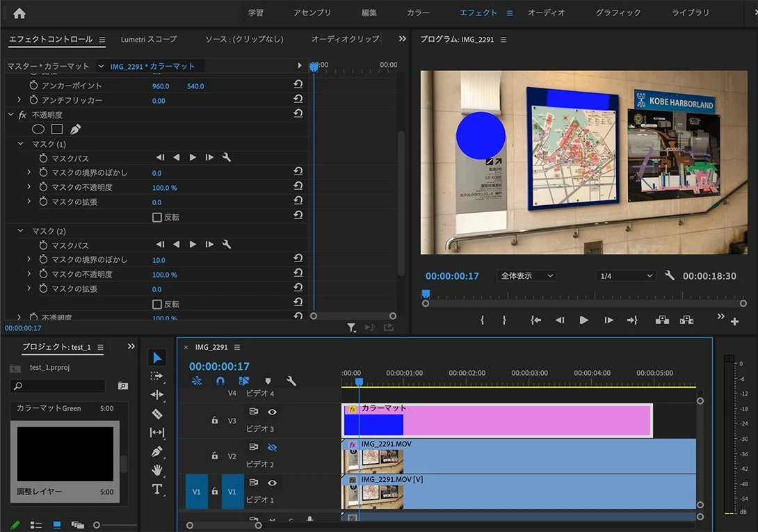Open the program monitor button editor plus
This screenshot has height=532, width=758.
point(735,321)
